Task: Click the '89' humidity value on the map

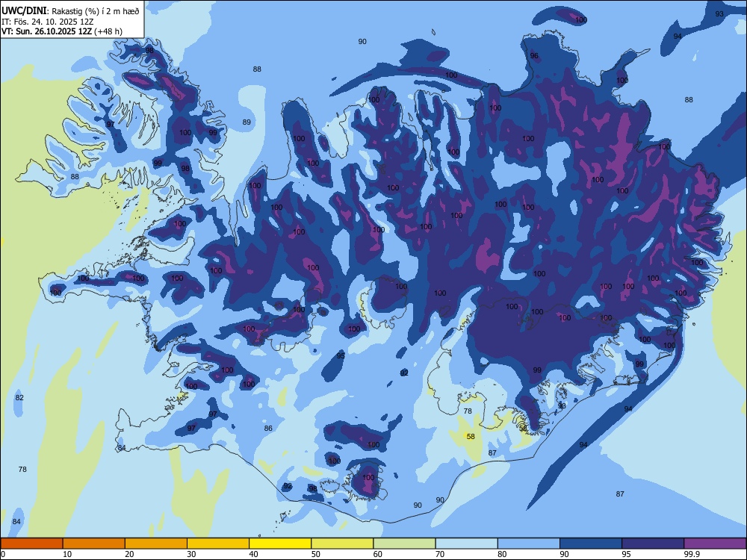Action: click(247, 122)
